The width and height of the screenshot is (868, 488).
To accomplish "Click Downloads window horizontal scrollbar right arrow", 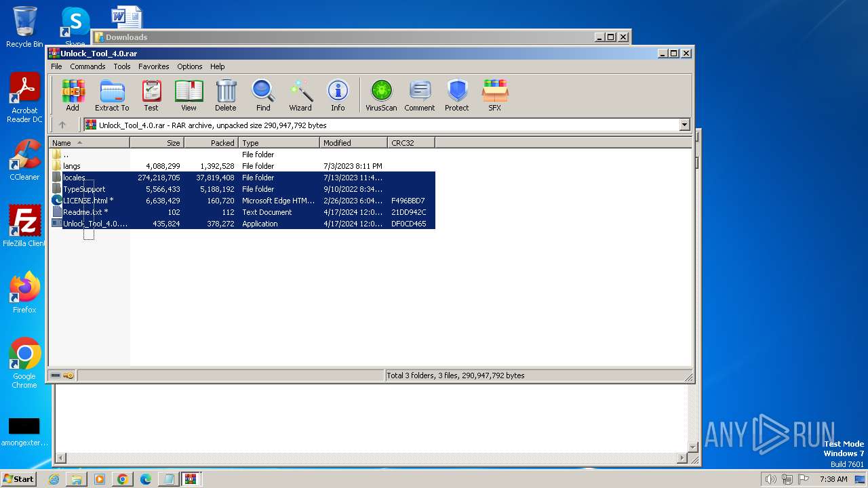I will [x=682, y=458].
